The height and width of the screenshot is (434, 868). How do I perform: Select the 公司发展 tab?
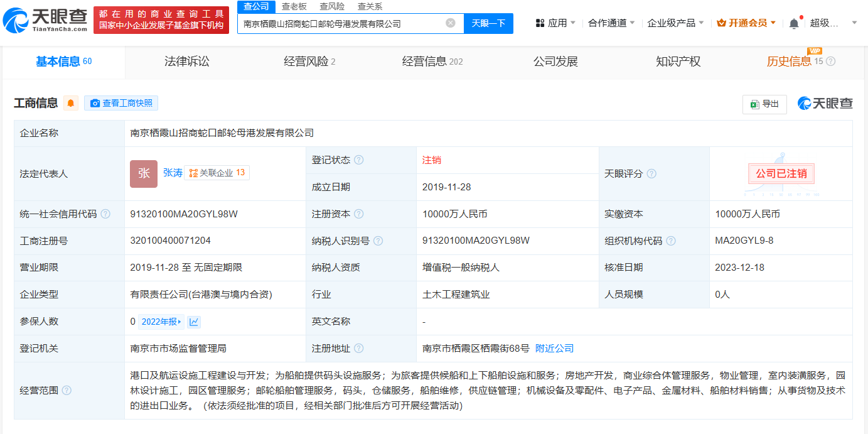pos(555,62)
